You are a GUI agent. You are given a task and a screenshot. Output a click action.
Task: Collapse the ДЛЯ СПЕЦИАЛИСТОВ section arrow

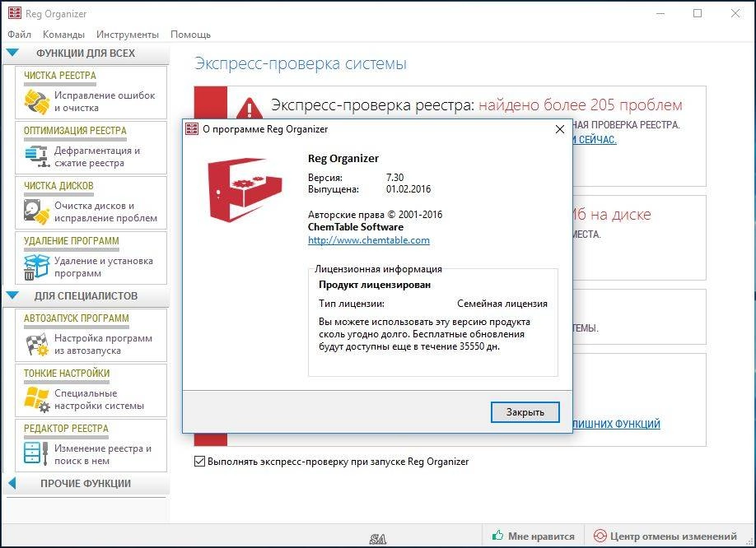click(x=12, y=295)
